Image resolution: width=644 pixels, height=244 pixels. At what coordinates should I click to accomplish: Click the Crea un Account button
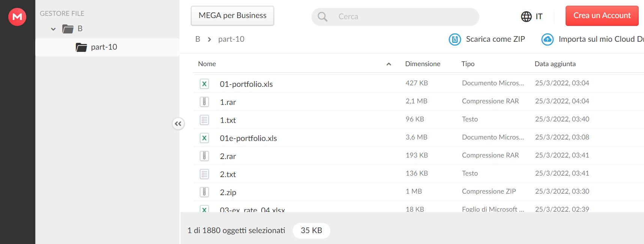pyautogui.click(x=602, y=16)
